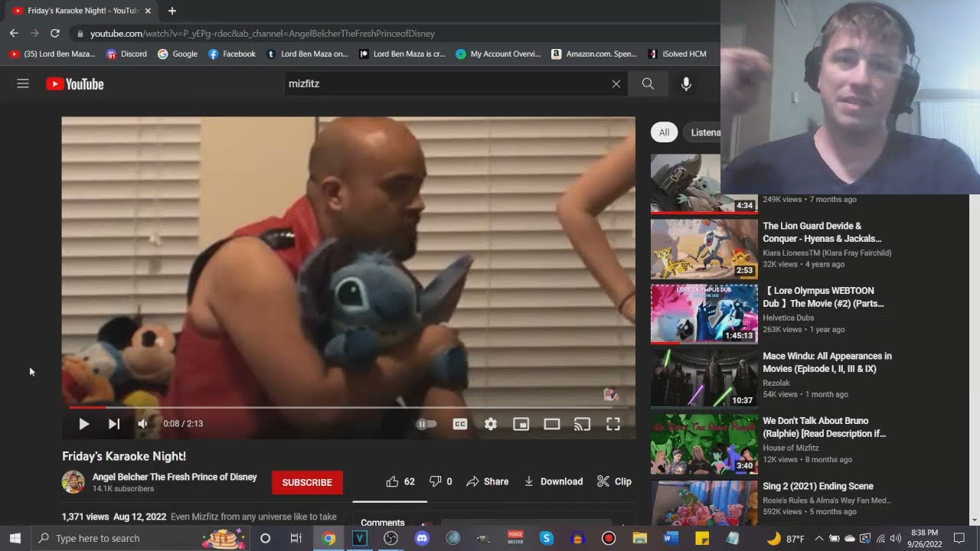Open The Lion Guard Devide & Conquer thumbnail
Image resolution: width=980 pixels, height=551 pixels.
(704, 249)
